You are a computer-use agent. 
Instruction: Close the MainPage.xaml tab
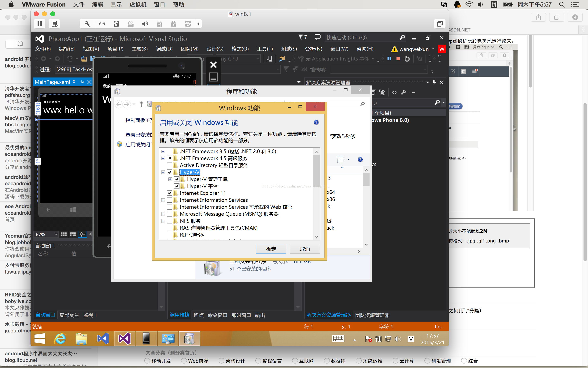point(89,82)
